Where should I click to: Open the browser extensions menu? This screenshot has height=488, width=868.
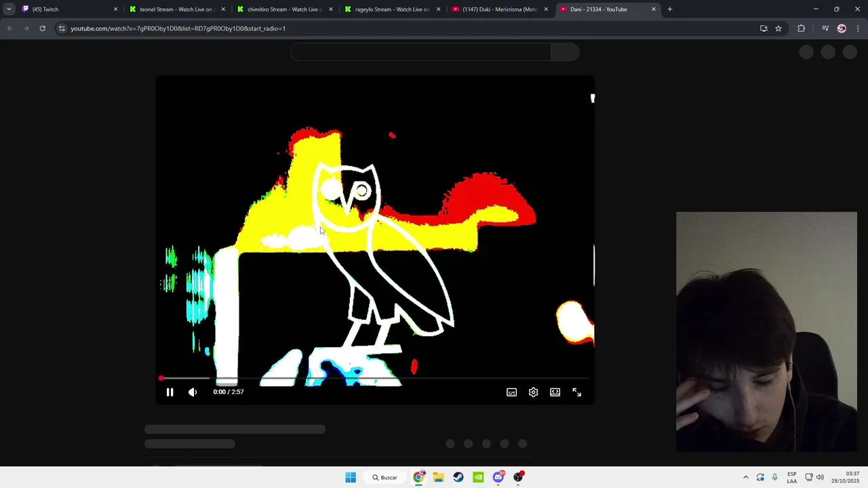click(802, 28)
